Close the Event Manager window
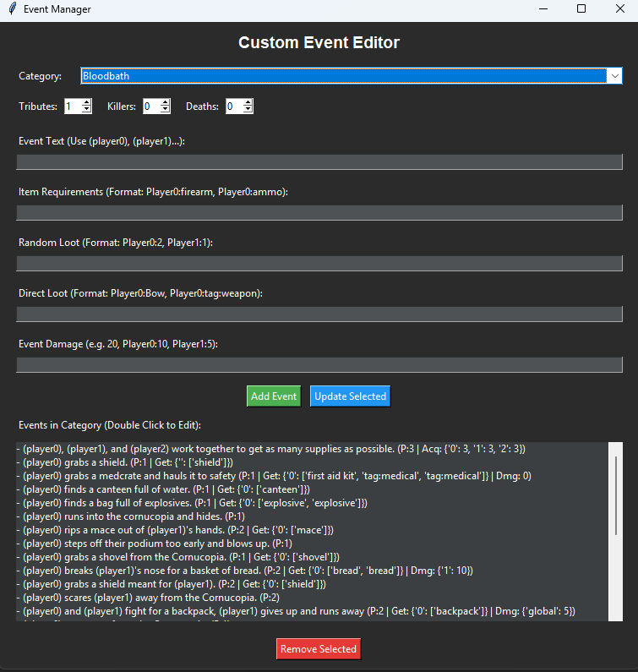The width and height of the screenshot is (638, 672). tap(619, 9)
